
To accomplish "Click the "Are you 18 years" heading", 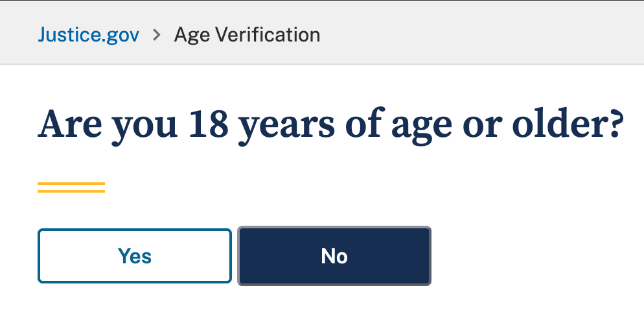I will (330, 125).
